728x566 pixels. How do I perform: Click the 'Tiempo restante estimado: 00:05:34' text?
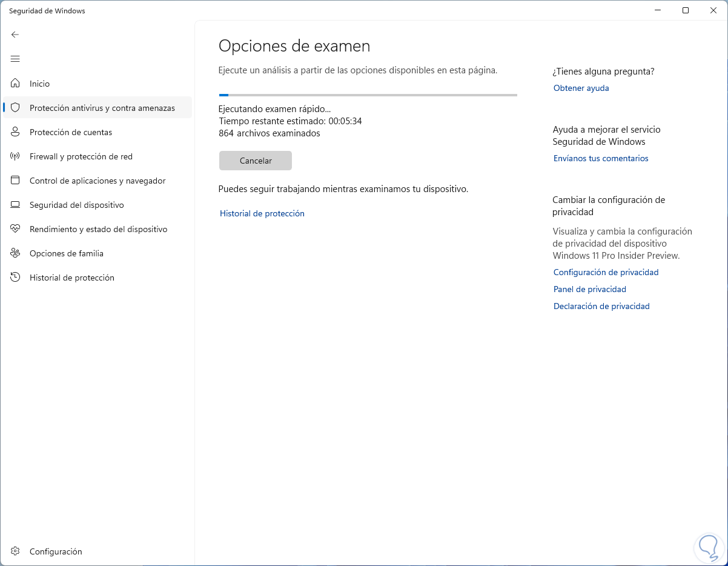[290, 121]
